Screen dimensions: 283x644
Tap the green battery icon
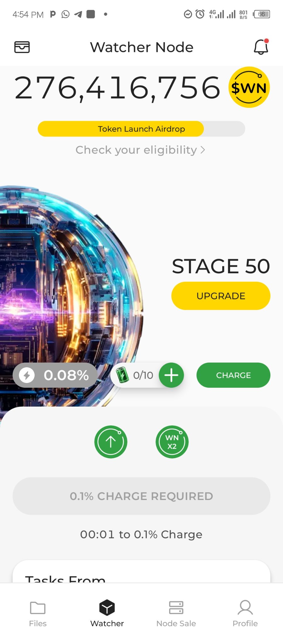[x=122, y=375]
